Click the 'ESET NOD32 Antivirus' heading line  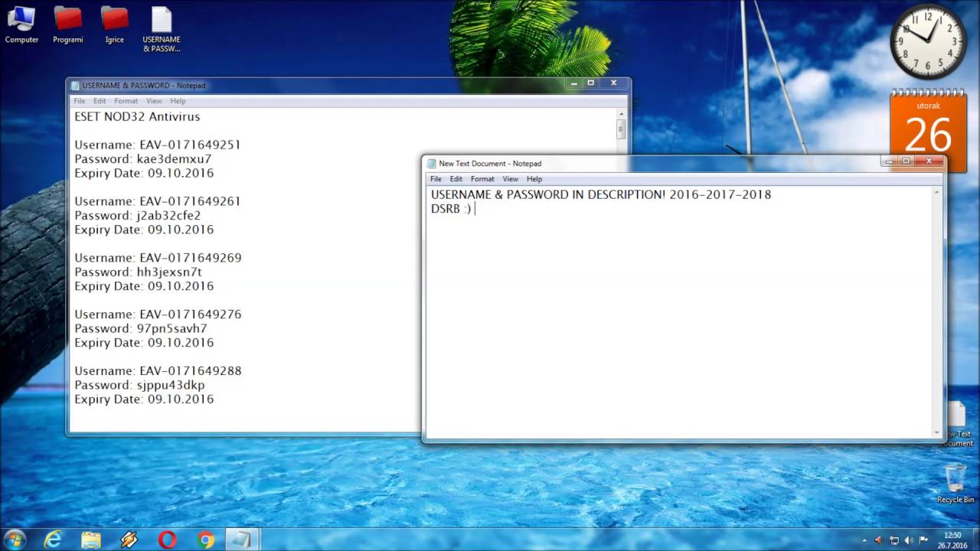coord(137,117)
